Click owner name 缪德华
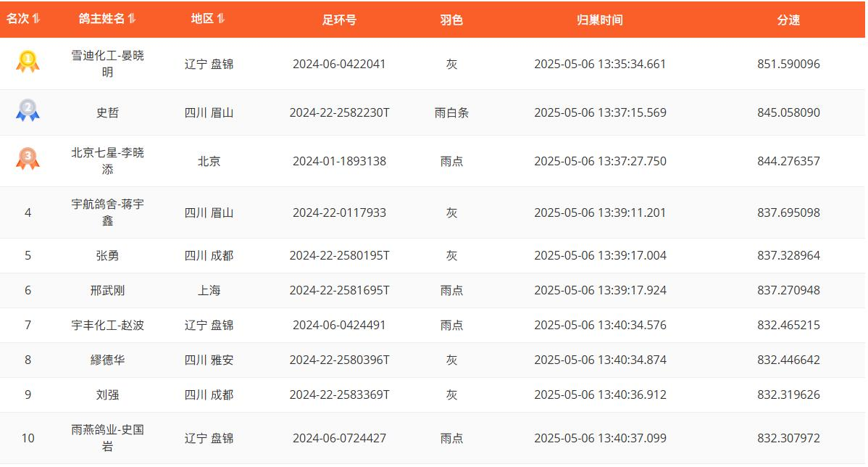 [x=107, y=360]
